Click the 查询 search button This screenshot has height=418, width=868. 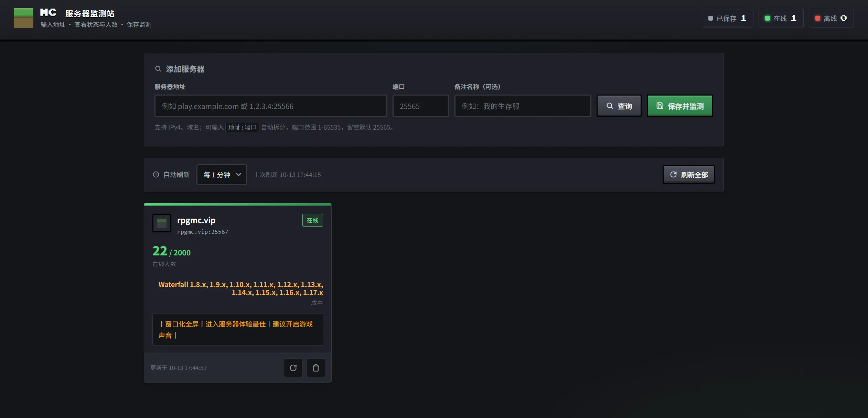[x=619, y=106]
